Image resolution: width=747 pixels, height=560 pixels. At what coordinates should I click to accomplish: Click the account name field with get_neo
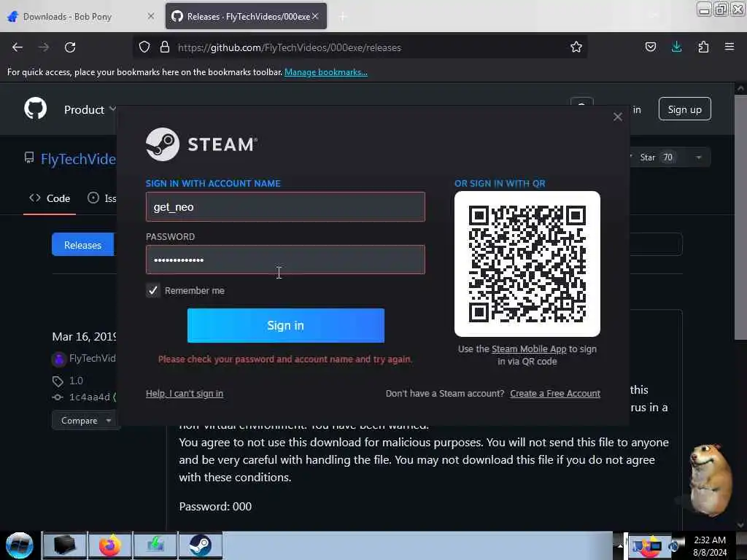coord(285,206)
